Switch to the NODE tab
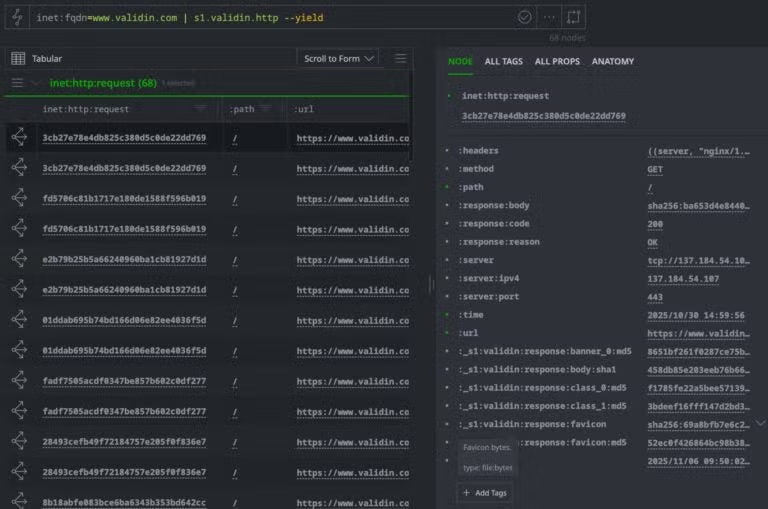Image resolution: width=768 pixels, height=509 pixels. tap(460, 61)
